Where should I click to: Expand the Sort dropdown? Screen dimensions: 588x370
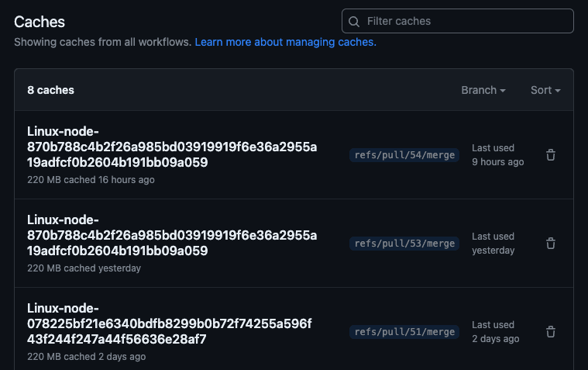coord(545,90)
